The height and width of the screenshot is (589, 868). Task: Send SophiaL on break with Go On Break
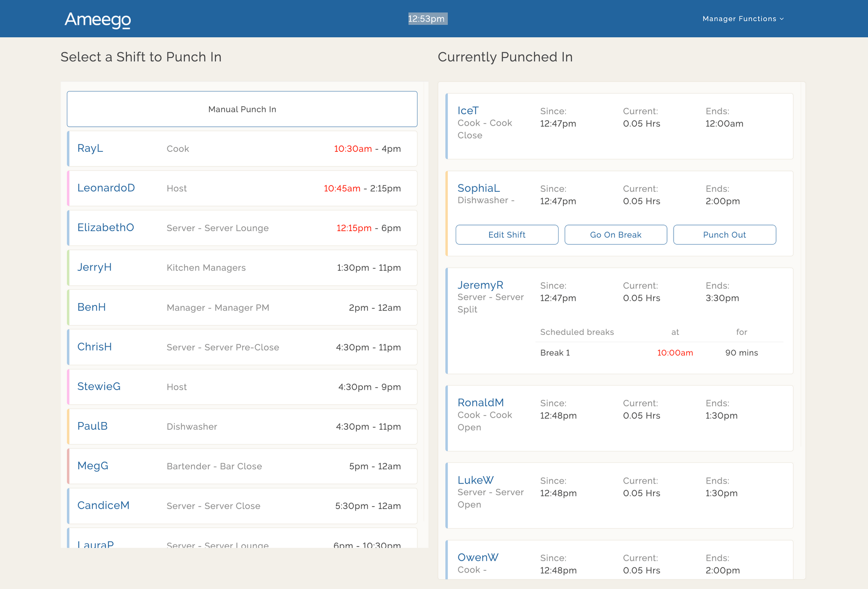click(x=615, y=235)
